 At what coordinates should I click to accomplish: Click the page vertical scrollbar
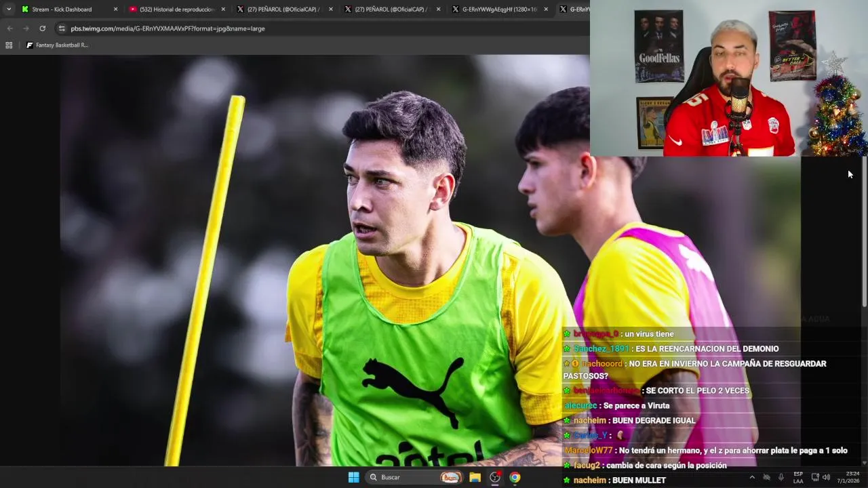(x=864, y=230)
